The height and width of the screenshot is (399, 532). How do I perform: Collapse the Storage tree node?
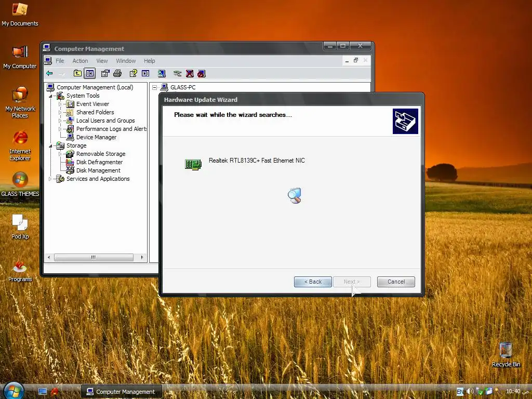point(50,146)
